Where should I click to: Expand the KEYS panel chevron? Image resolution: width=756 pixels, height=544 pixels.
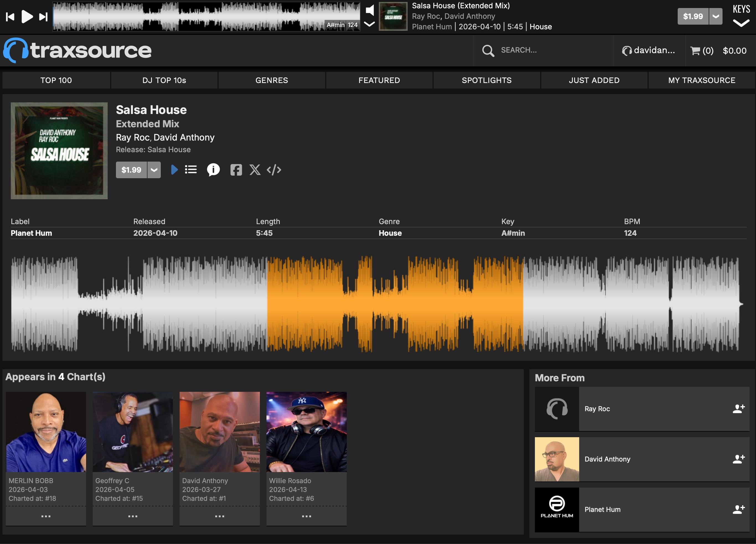[x=741, y=23]
